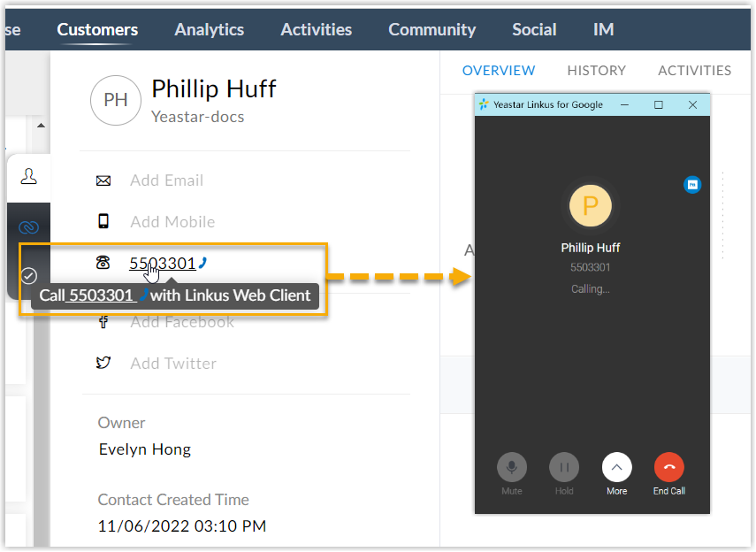Click the checkmark sidebar icon
Image resolution: width=756 pixels, height=552 pixels.
[28, 275]
